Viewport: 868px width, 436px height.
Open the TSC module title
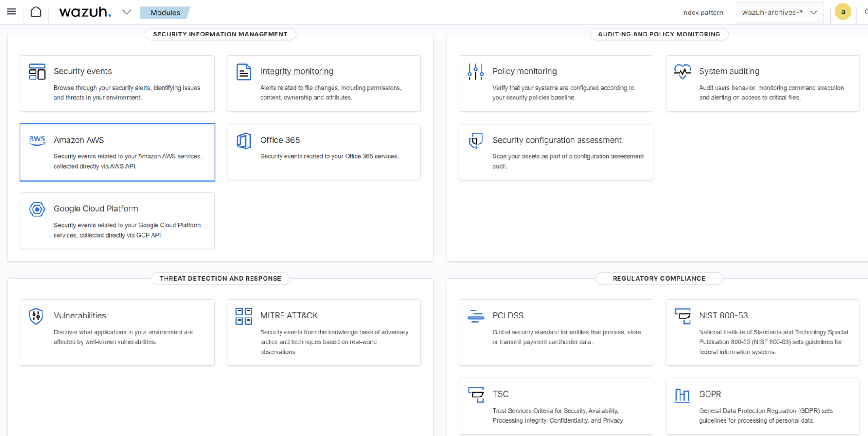500,394
